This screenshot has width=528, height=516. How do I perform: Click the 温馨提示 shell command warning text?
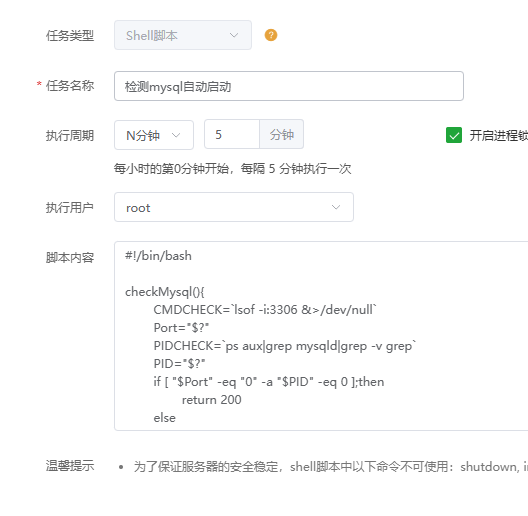click(x=331, y=467)
